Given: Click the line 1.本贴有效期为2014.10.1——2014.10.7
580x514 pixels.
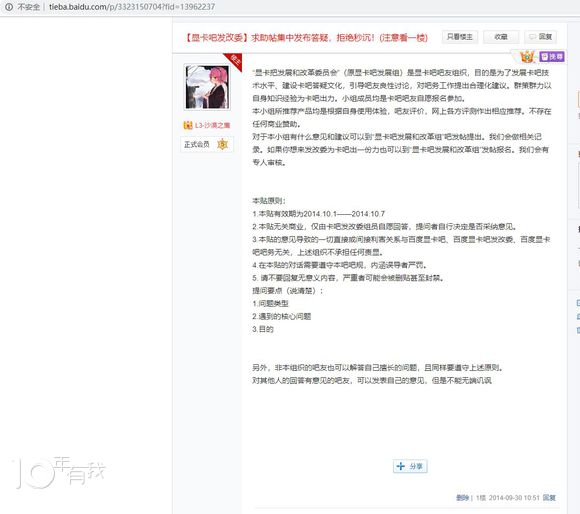Looking at the screenshot, I should 318,214.
